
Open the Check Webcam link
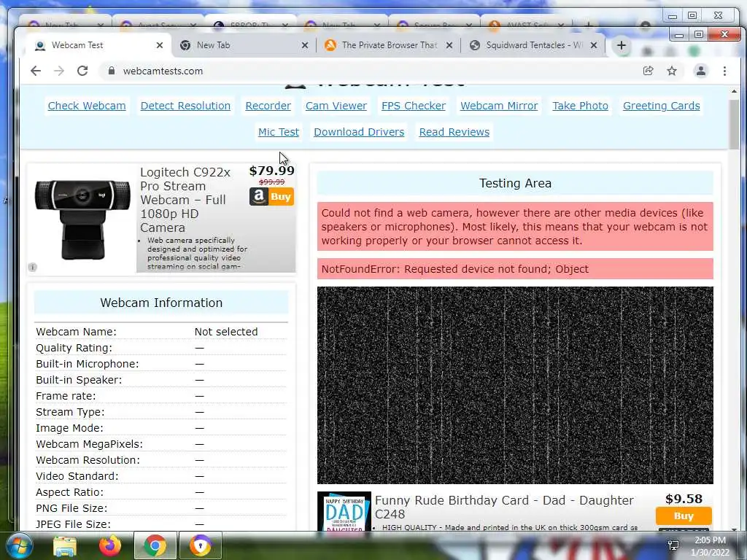[x=87, y=106]
